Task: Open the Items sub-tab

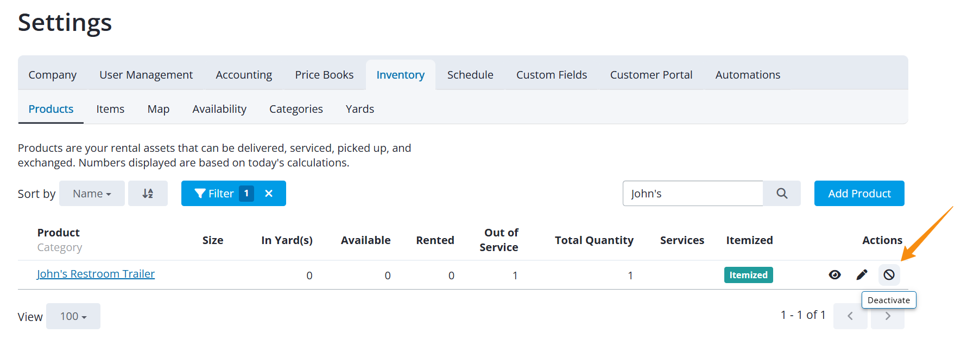Action: click(110, 109)
